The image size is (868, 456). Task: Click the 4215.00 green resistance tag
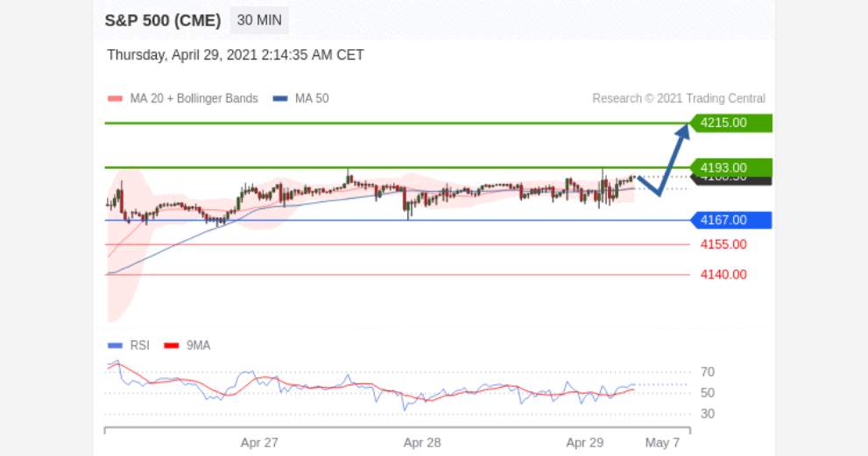730,123
